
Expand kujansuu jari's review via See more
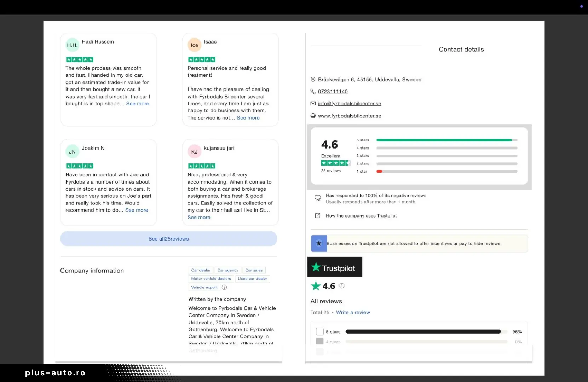click(x=199, y=217)
